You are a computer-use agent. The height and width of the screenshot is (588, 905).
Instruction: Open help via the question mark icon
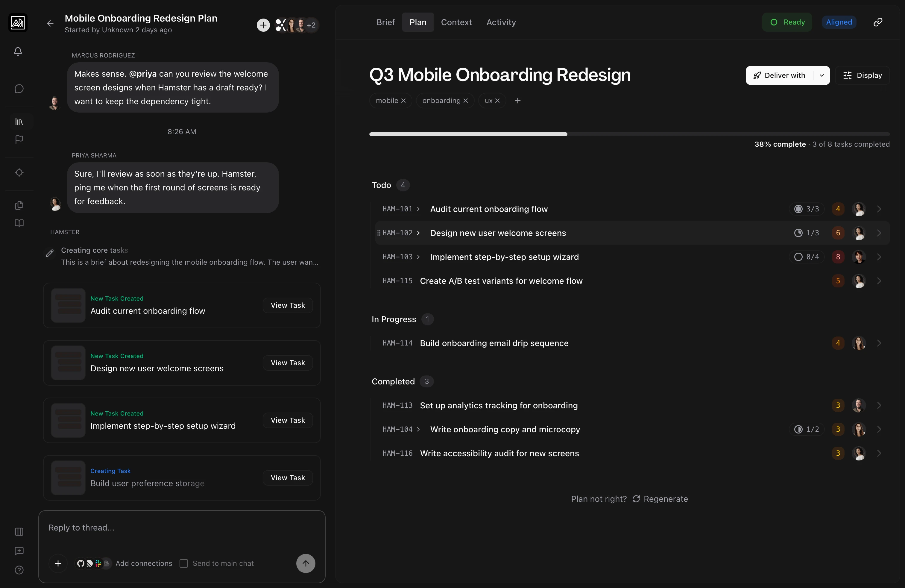click(x=19, y=571)
